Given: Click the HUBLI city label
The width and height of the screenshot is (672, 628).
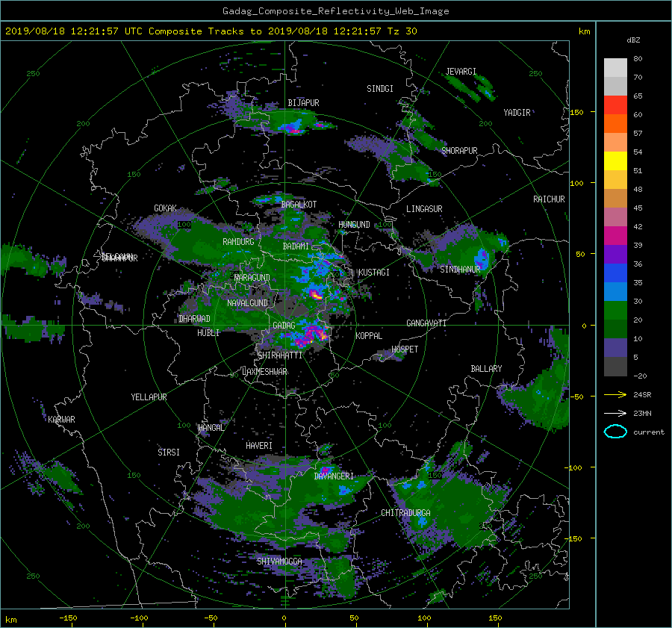Looking at the screenshot, I should point(208,333).
